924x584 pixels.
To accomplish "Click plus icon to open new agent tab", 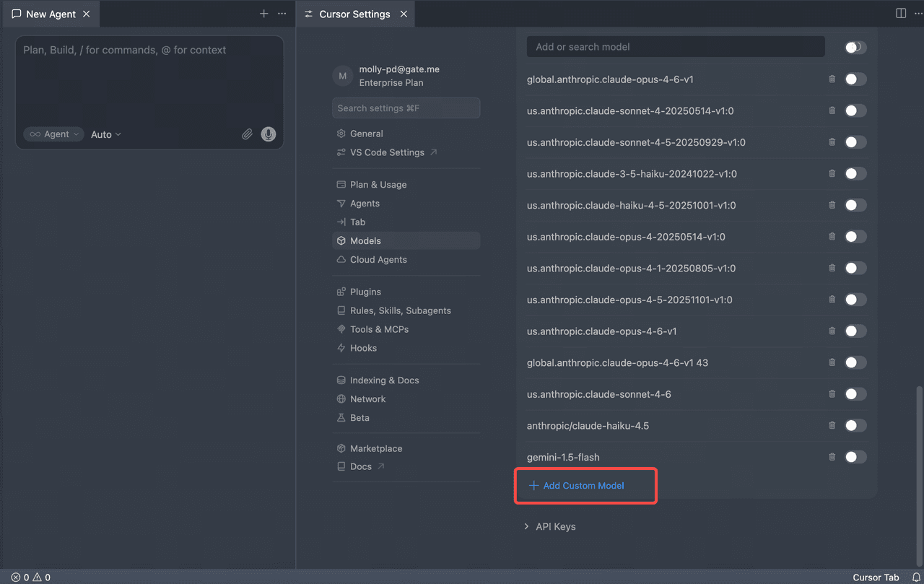I will pos(263,14).
